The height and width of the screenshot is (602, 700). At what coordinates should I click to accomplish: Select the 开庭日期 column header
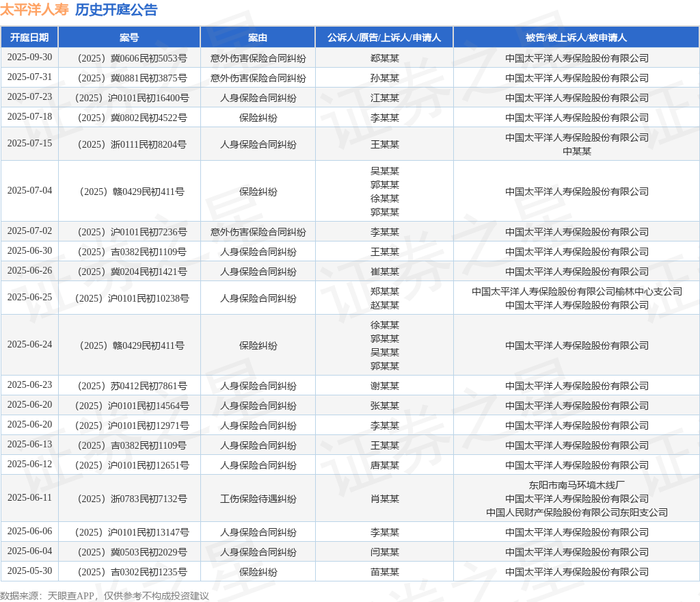(29, 38)
